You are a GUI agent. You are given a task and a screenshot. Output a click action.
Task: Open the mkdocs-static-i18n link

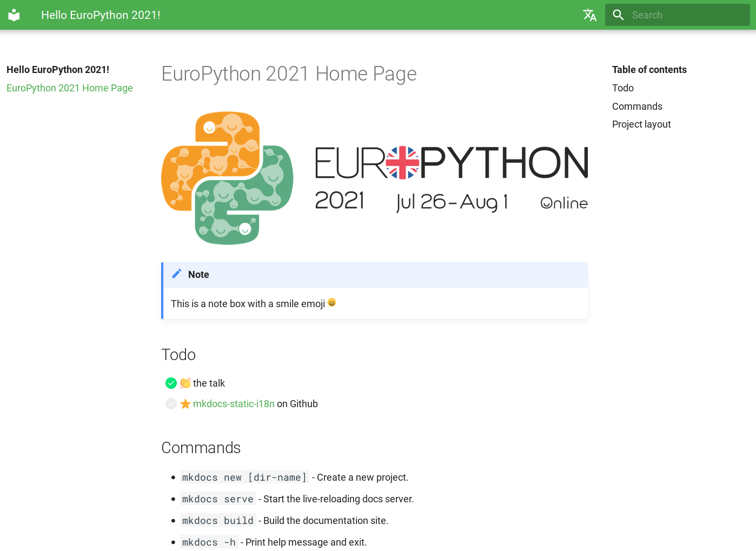click(x=234, y=403)
